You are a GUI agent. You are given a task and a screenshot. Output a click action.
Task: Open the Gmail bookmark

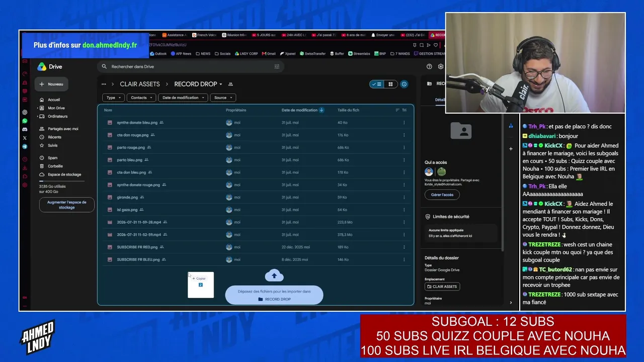[x=269, y=54]
